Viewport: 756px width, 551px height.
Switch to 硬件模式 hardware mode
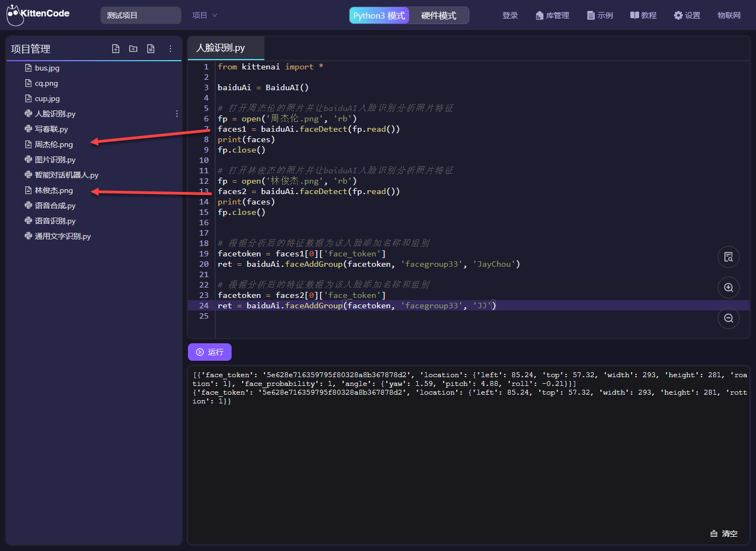439,15
